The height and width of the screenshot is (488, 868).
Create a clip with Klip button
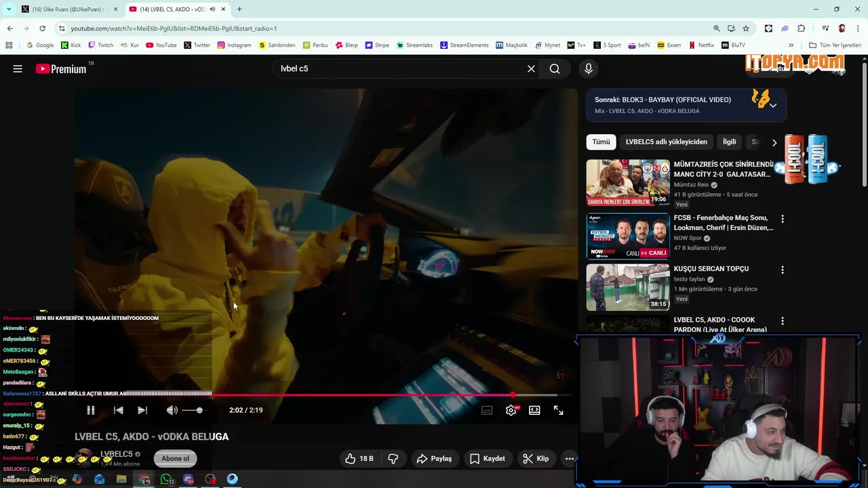pos(536,459)
